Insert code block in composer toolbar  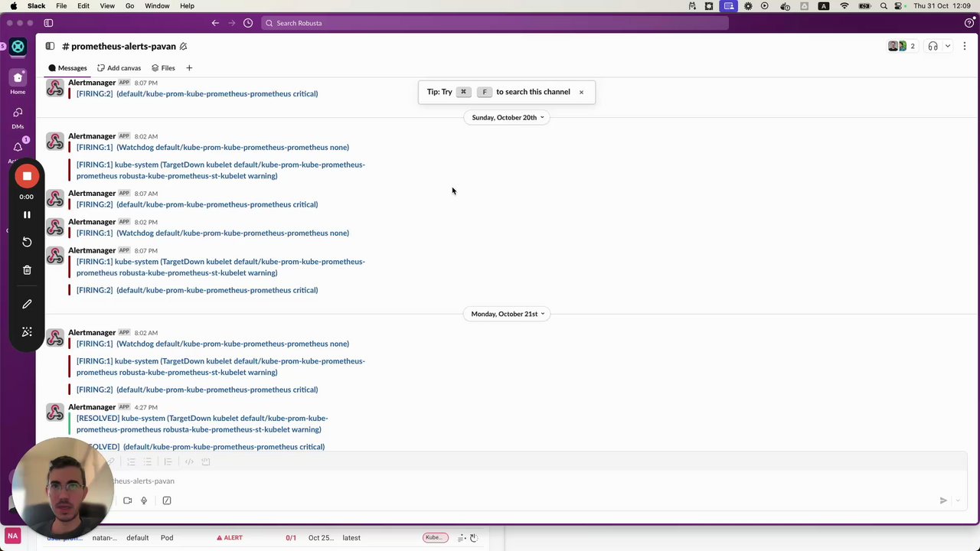205,461
